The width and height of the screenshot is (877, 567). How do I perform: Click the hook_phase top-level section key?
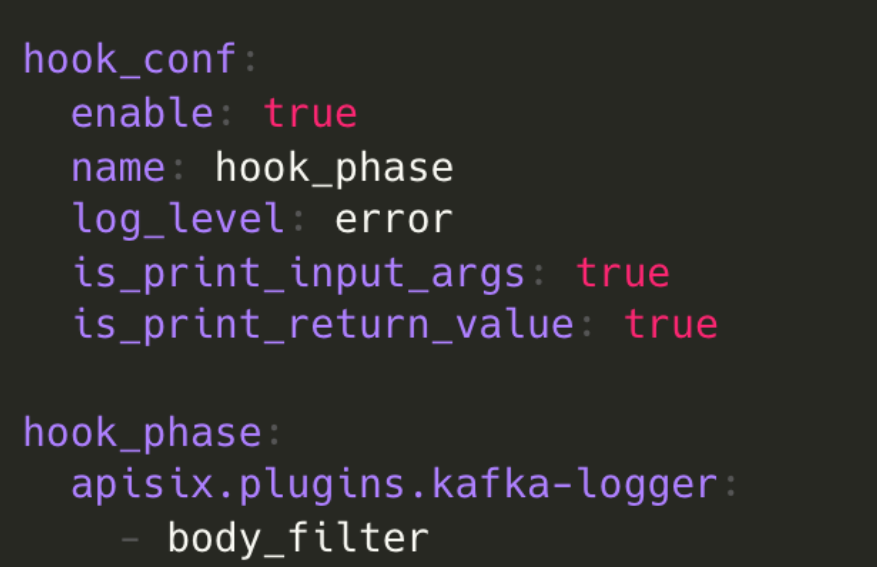click(141, 433)
